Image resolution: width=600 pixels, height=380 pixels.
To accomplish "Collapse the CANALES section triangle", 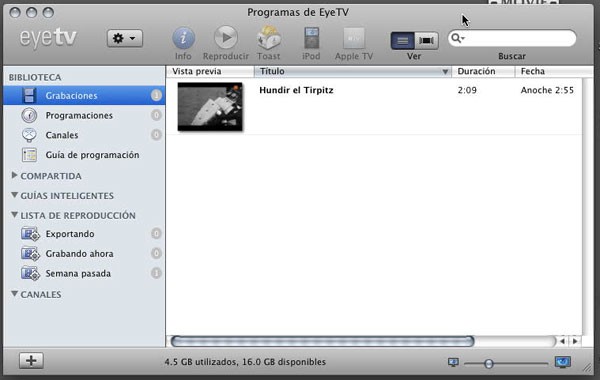I will click(x=14, y=294).
